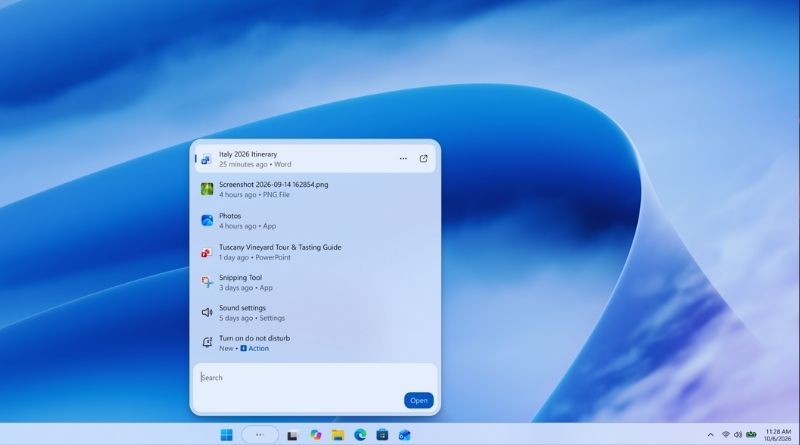This screenshot has height=445, width=800.
Task: Launch Copilot from the taskbar
Action: click(316, 435)
